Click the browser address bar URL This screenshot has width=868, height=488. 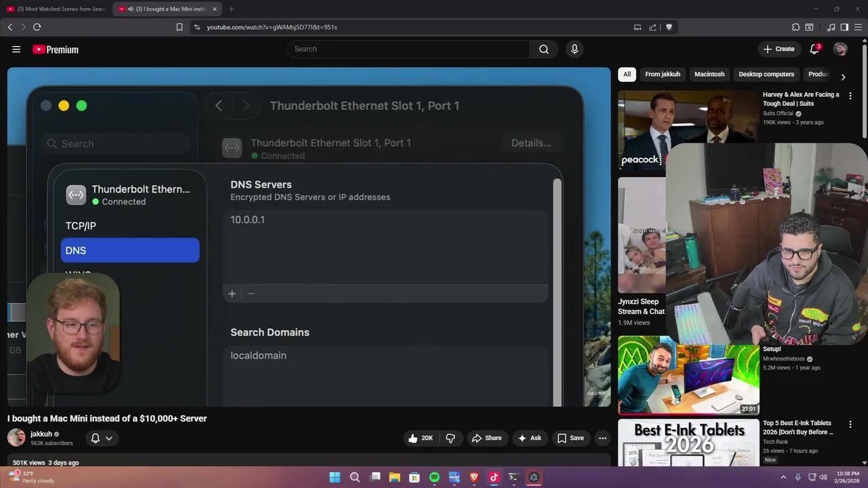(272, 27)
